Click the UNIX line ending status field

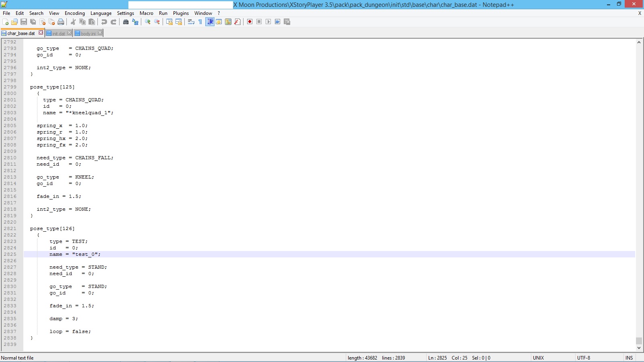point(538,358)
